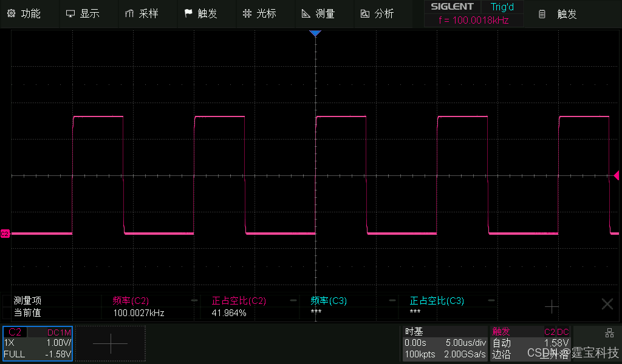Click the 自动 trigger mode label
This screenshot has width=622, height=364.
pos(501,343)
